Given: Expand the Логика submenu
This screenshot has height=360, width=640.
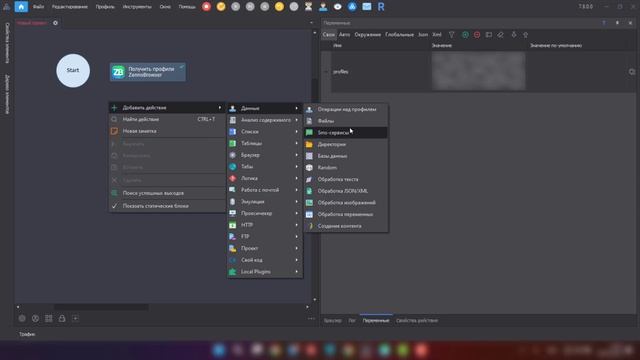Looking at the screenshot, I should click(265, 178).
